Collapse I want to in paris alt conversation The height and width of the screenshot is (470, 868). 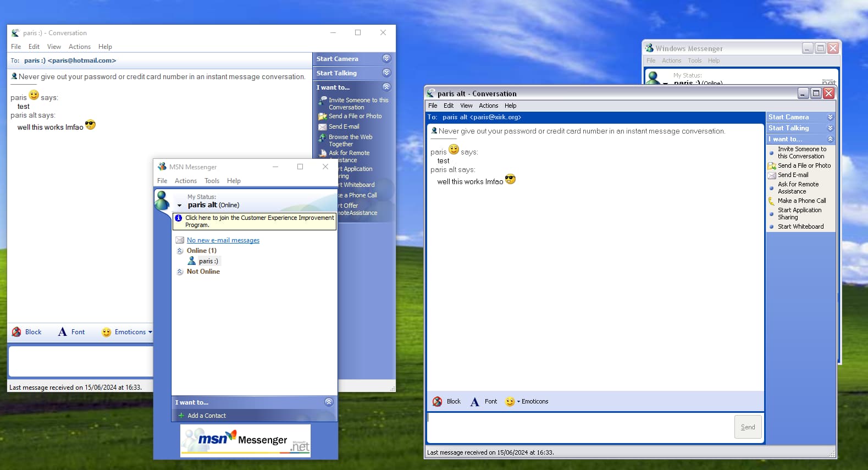click(830, 139)
